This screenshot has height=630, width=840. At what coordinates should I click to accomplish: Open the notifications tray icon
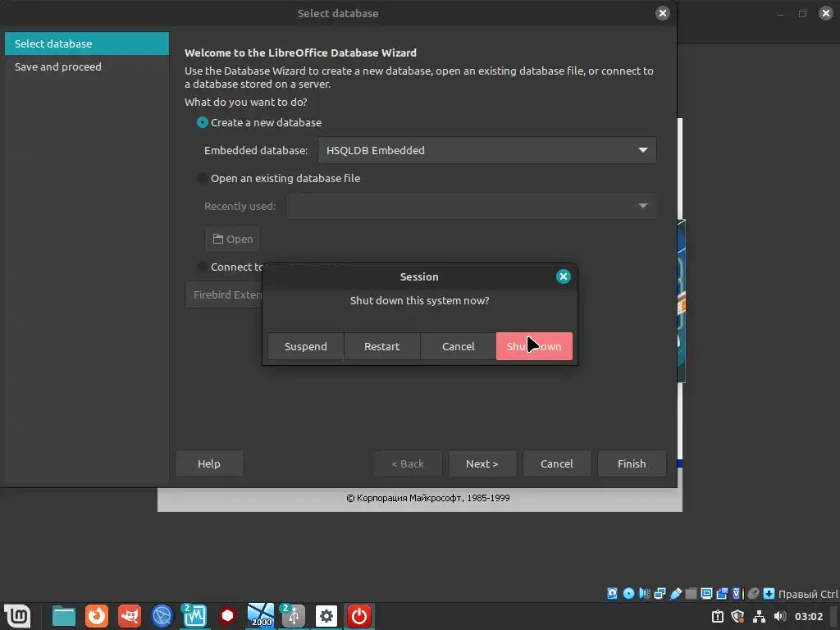pyautogui.click(x=718, y=617)
